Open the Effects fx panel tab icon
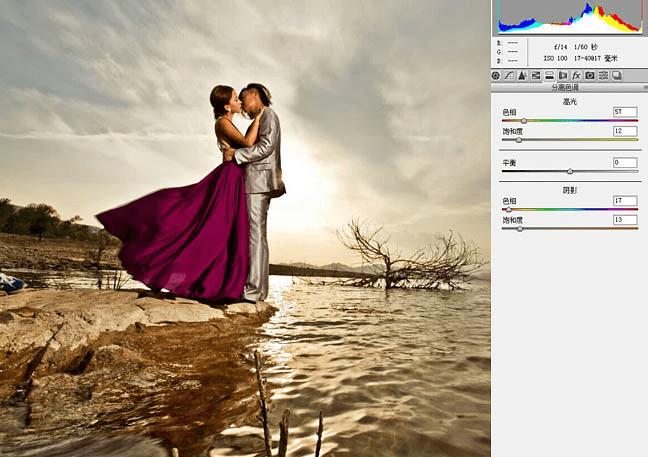Image resolution: width=648 pixels, height=457 pixels. pos(576,75)
